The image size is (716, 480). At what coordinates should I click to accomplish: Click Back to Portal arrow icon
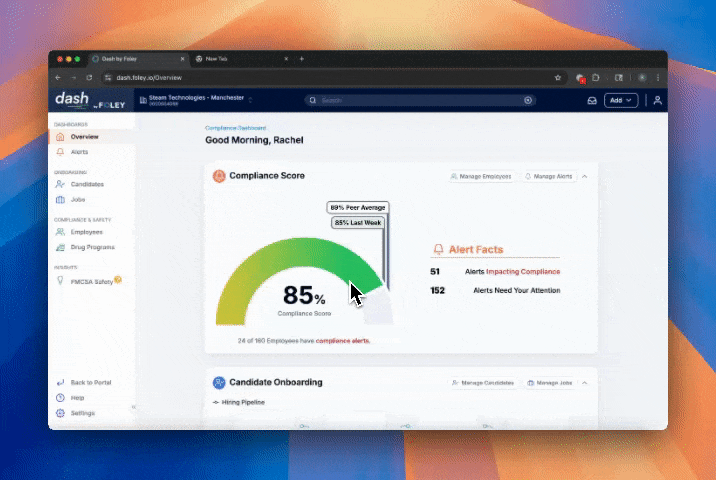(x=61, y=383)
